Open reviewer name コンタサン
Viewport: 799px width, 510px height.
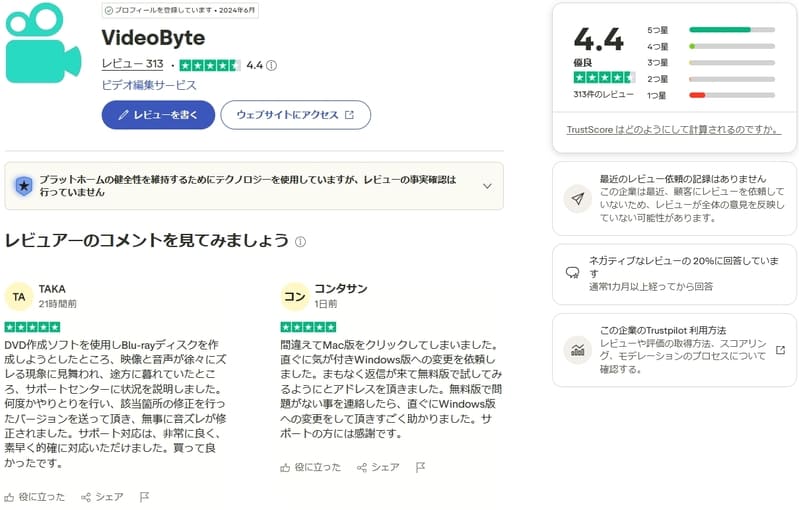(x=340, y=289)
